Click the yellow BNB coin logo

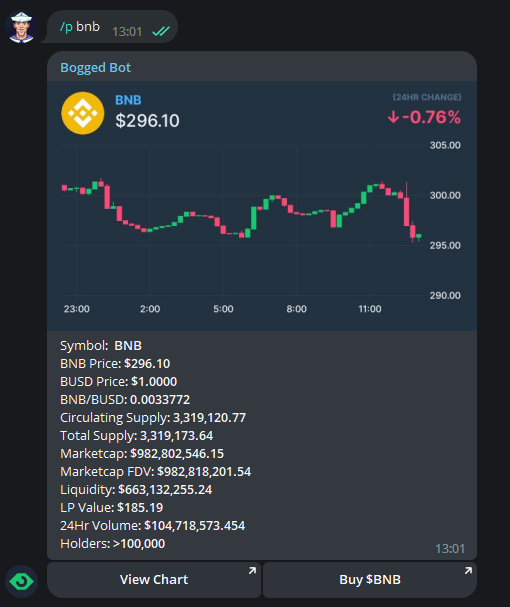pos(82,113)
